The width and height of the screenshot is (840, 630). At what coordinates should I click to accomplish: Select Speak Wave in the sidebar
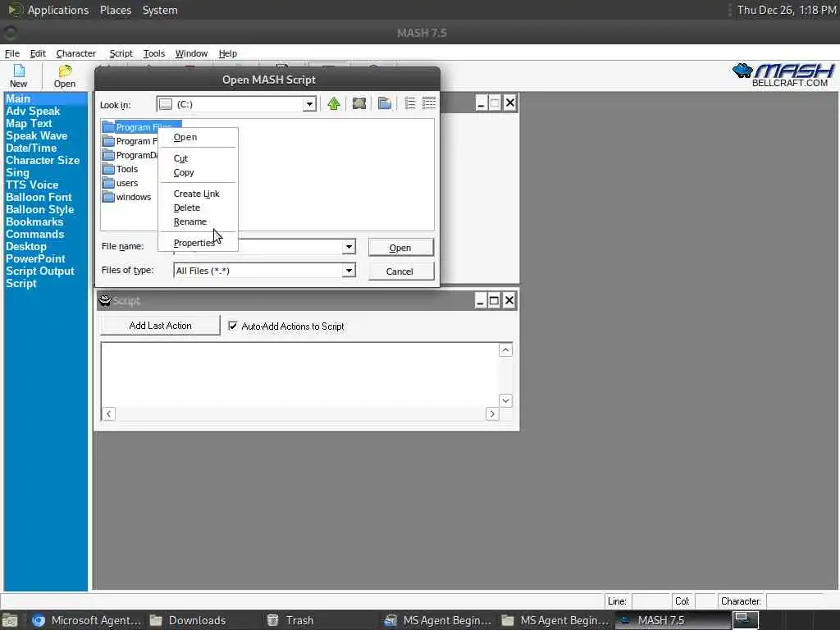(x=36, y=135)
